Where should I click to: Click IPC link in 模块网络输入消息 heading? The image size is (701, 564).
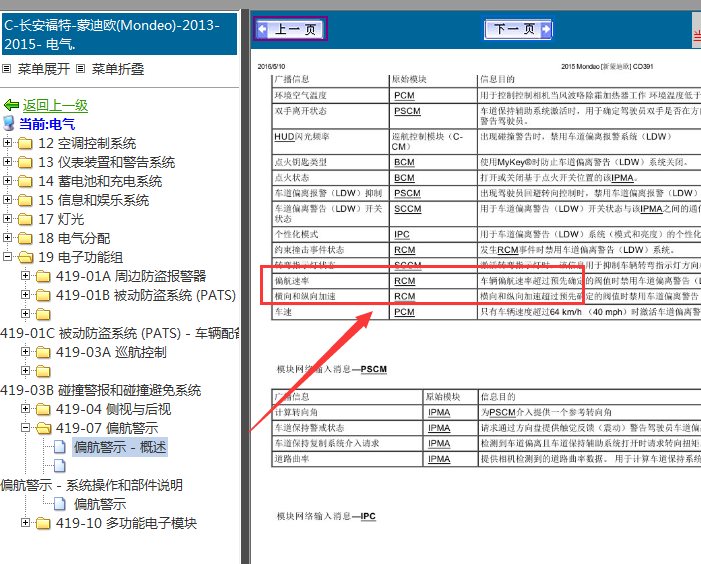click(368, 516)
